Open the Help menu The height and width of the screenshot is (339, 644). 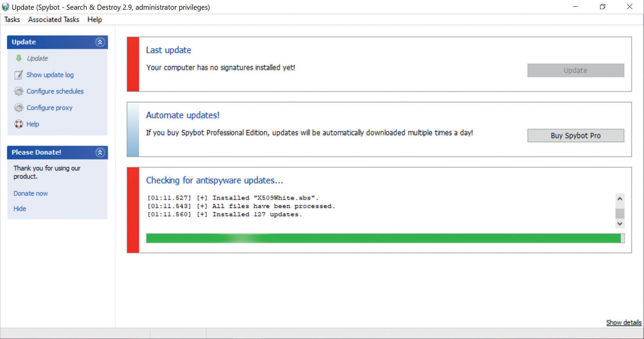[95, 19]
